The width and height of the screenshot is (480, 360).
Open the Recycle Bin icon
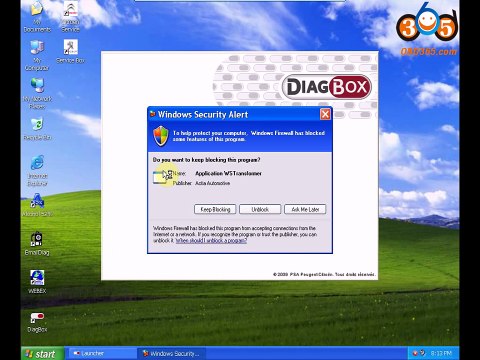coord(37,129)
